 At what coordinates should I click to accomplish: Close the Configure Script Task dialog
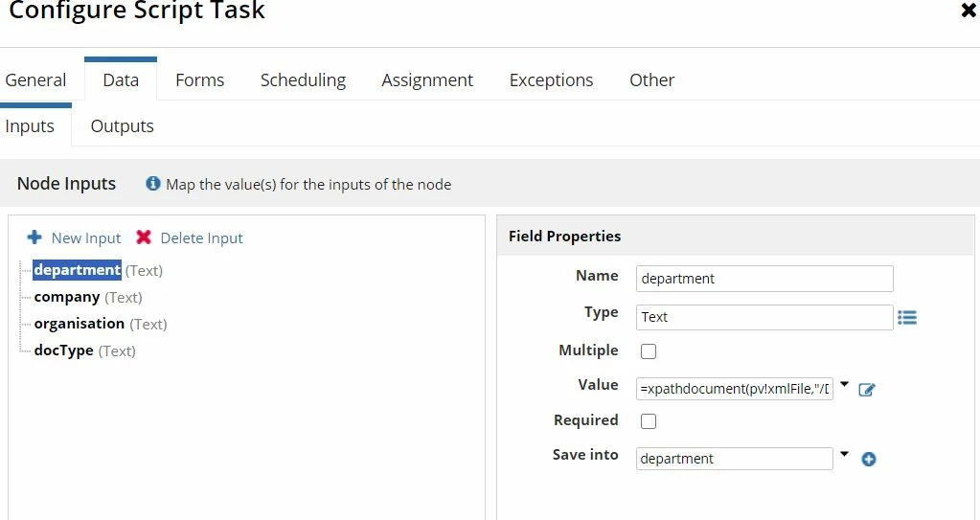click(x=969, y=11)
